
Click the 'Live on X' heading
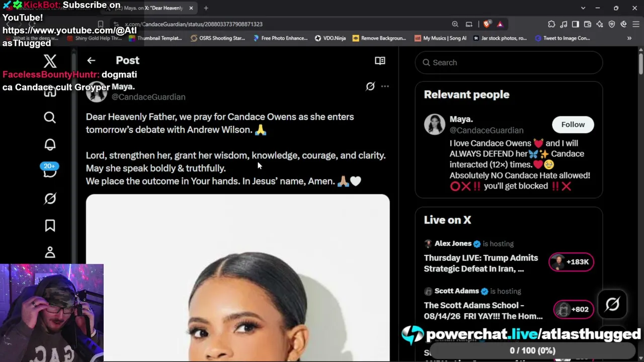[447, 220]
